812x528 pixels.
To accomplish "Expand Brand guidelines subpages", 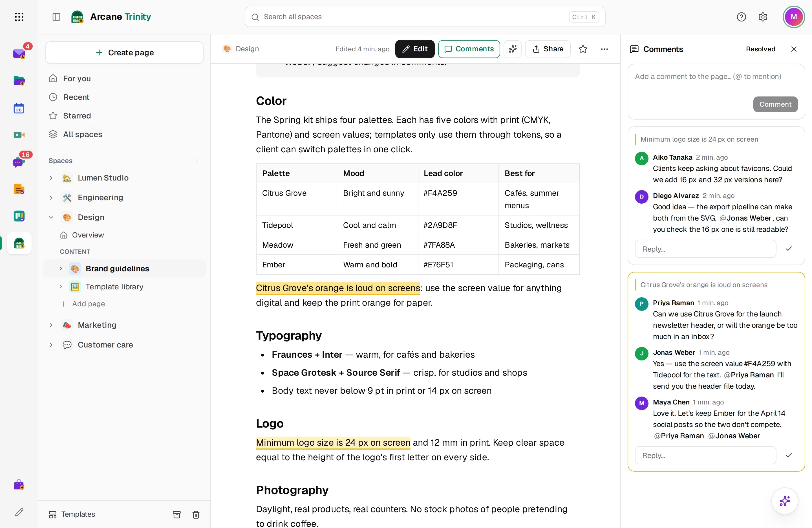I will point(61,269).
